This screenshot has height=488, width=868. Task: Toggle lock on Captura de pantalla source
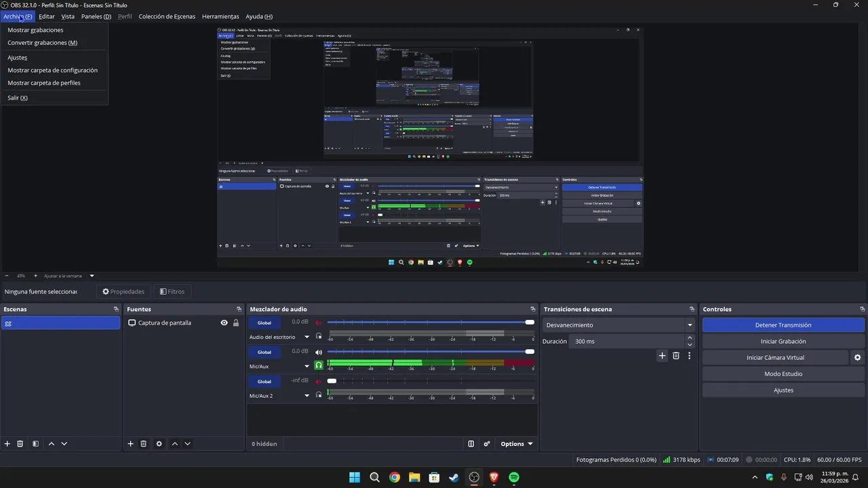(236, 323)
